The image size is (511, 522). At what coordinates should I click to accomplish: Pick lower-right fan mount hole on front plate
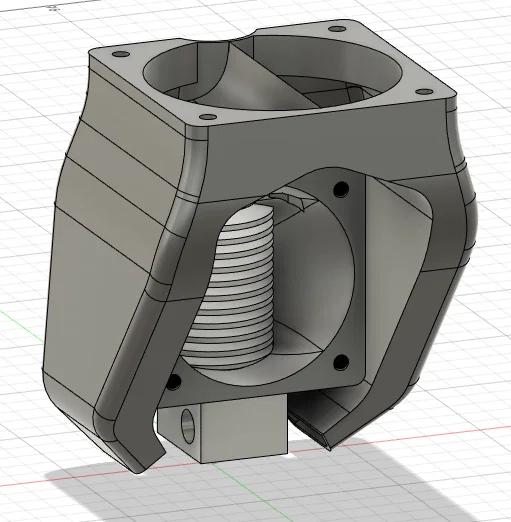(341, 363)
